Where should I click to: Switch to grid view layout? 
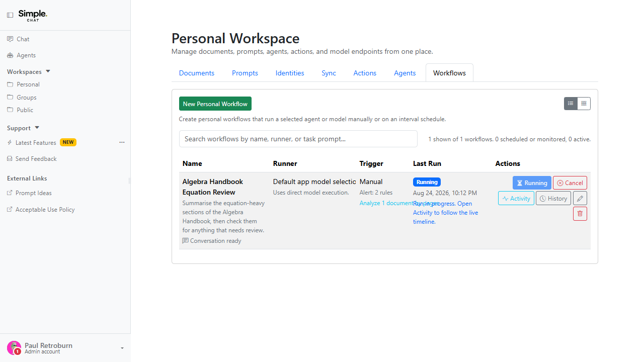click(x=584, y=104)
